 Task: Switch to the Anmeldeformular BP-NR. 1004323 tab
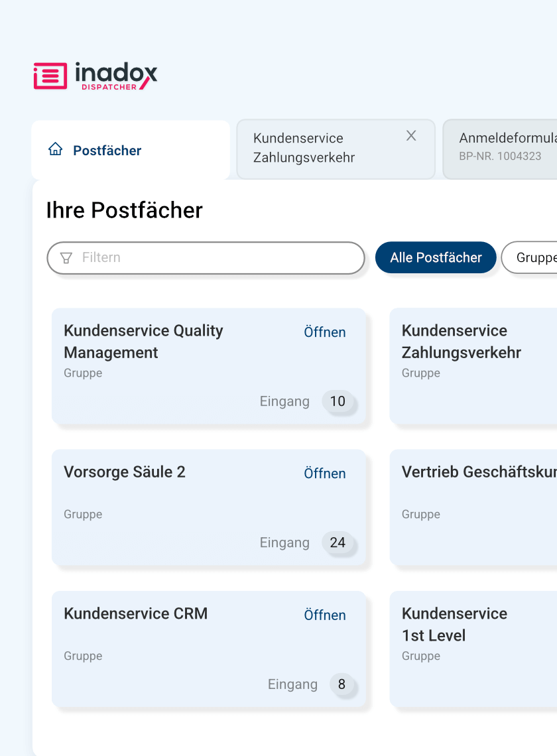tap(500, 149)
